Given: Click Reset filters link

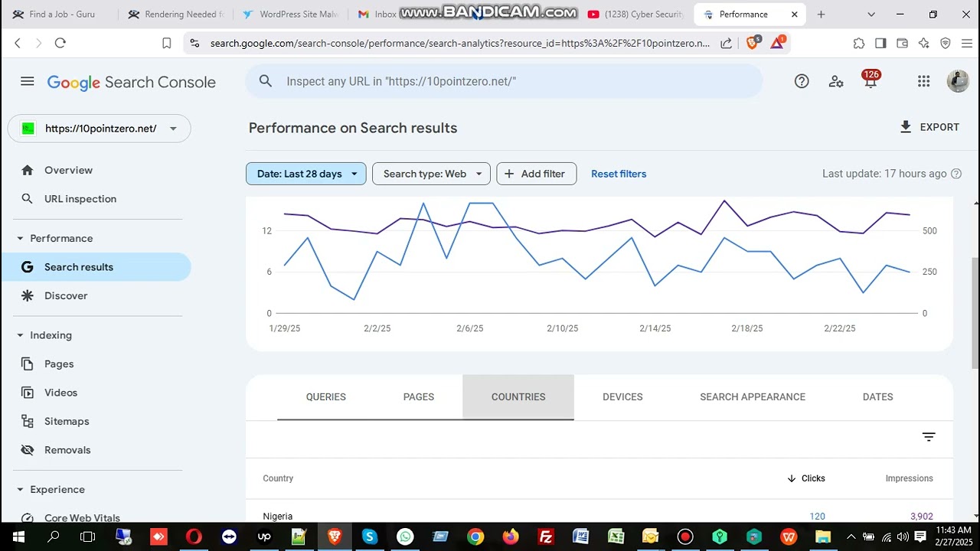Looking at the screenshot, I should [x=619, y=174].
